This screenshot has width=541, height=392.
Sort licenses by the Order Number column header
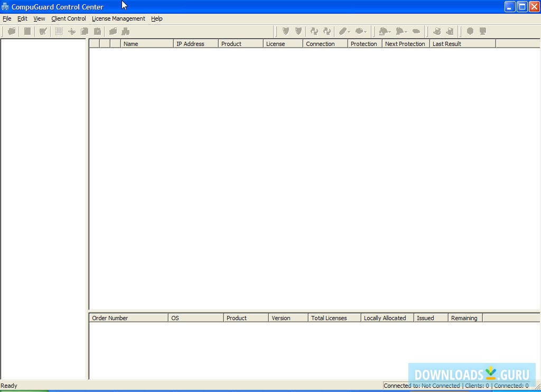coord(128,318)
